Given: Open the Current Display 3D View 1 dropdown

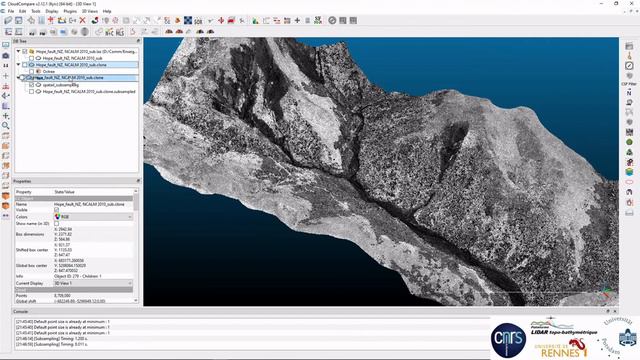Looking at the screenshot, I should [x=93, y=283].
